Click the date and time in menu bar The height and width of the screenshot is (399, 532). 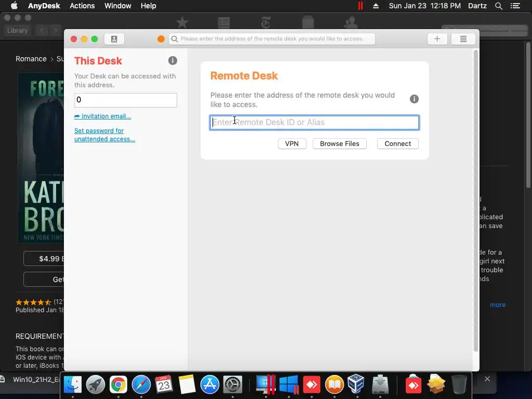424,6
